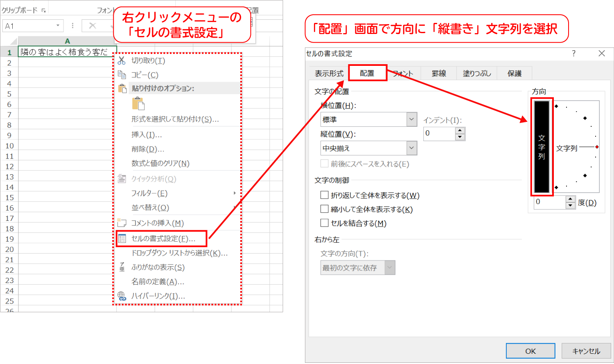Click the Name Box showing A1
Screen dimensions: 614x364
coord(29,26)
